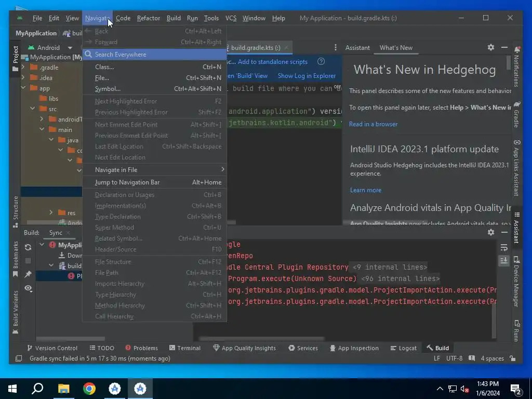Open the Refactor menu
Viewport: 532px width, 399px height.
[x=148, y=18]
